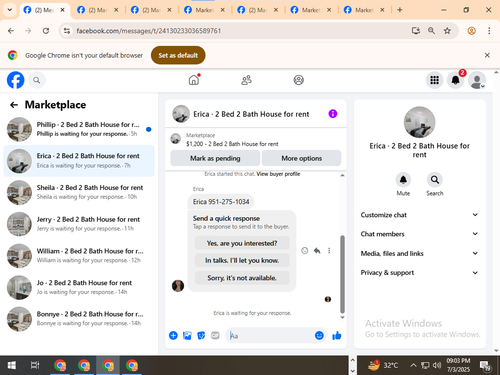This screenshot has width=500, height=375.
Task: Open the View buyer profile link
Action: (x=278, y=174)
